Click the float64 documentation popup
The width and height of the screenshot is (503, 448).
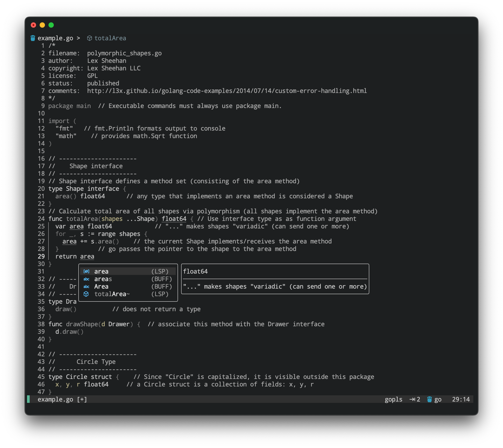pos(275,279)
